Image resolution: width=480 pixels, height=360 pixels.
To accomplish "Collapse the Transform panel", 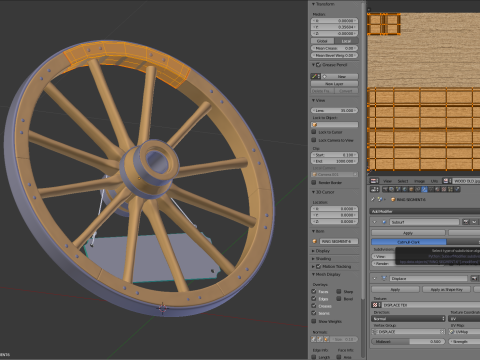I will tap(313, 4).
